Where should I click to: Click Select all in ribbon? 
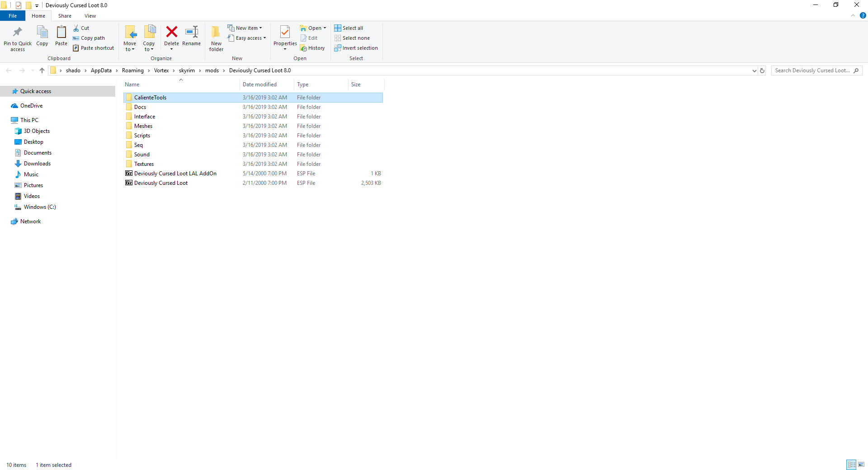(x=349, y=28)
